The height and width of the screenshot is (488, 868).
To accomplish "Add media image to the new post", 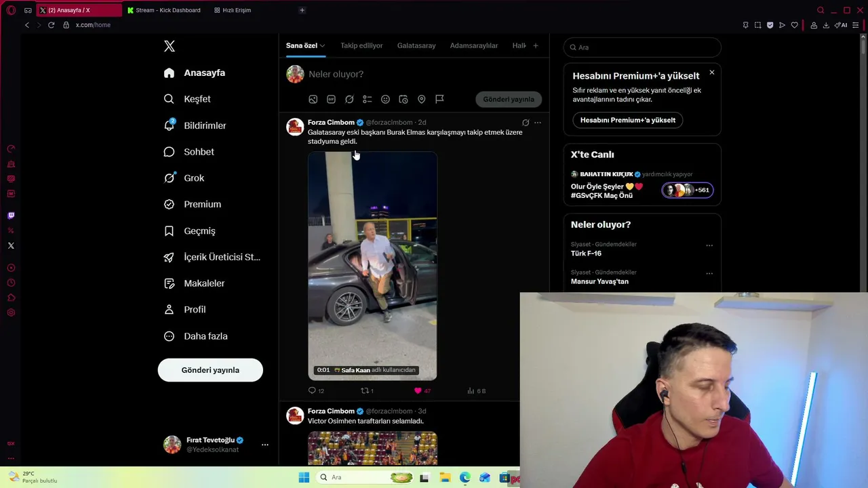I will [x=313, y=99].
